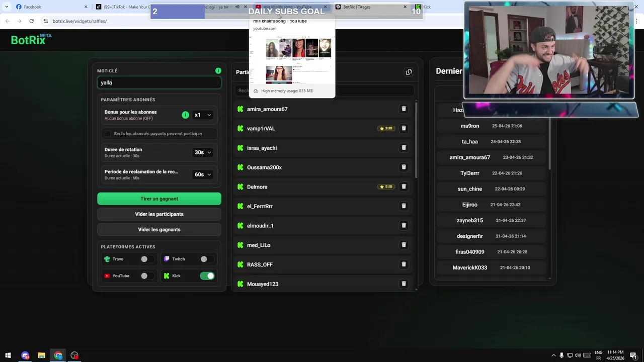Open Windows Start menu

pyautogui.click(x=8, y=355)
